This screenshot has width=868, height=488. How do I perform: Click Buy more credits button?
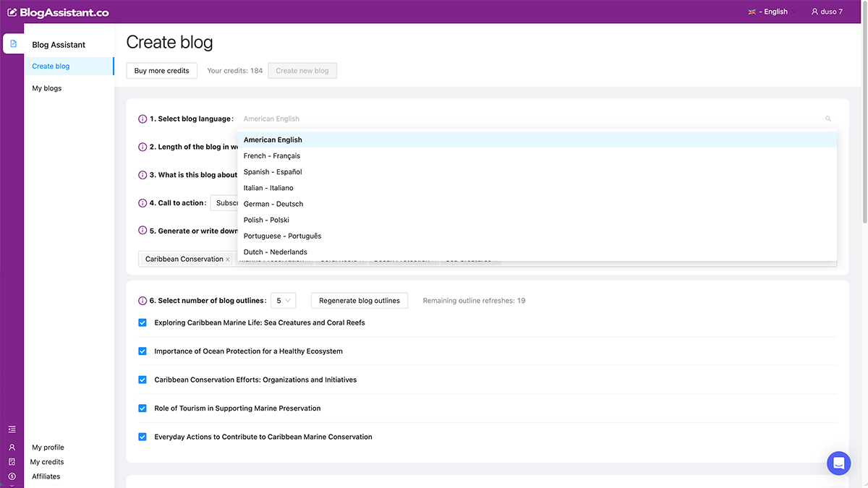(x=162, y=71)
